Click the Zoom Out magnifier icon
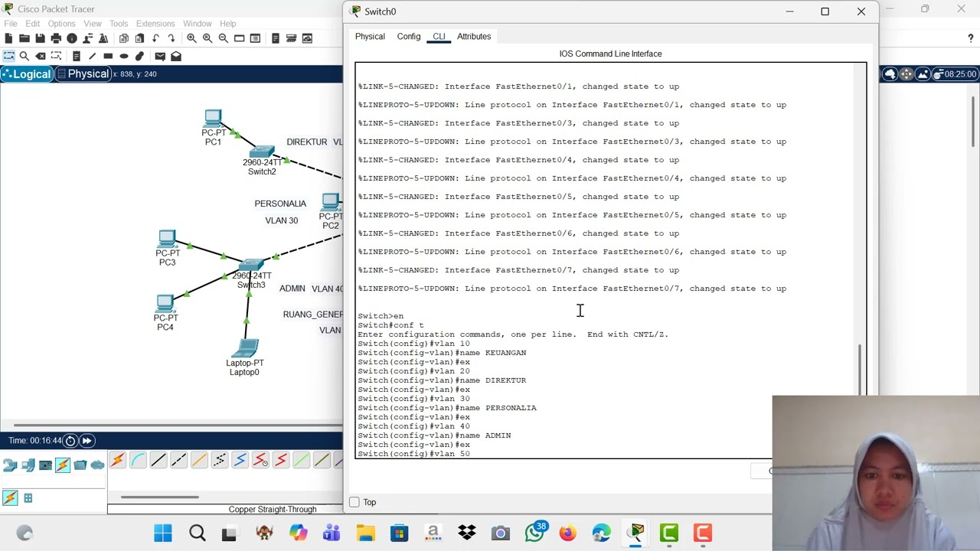This screenshot has width=980, height=551. (223, 38)
